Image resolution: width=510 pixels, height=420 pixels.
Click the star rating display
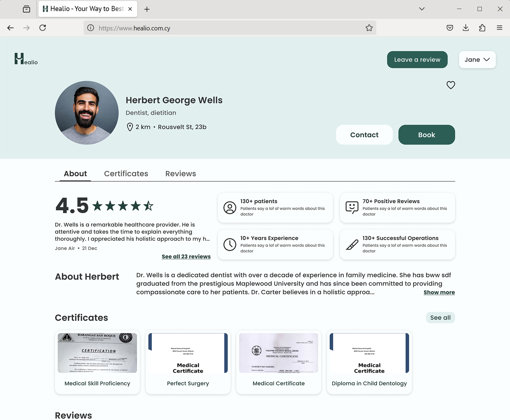click(123, 206)
